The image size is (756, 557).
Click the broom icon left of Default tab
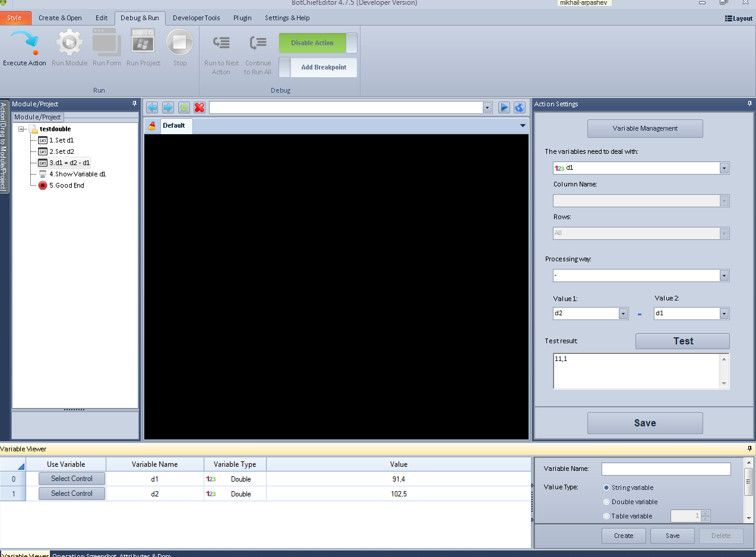(152, 126)
